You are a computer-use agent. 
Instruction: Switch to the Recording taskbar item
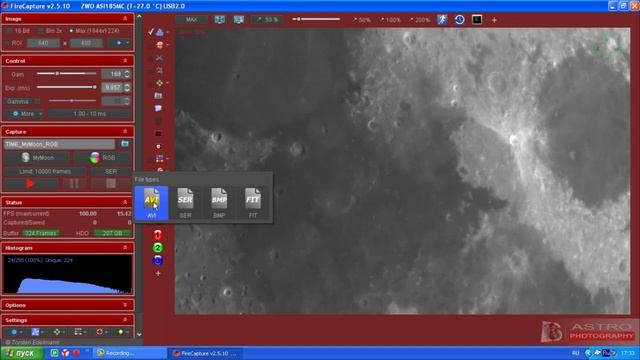coord(129,353)
